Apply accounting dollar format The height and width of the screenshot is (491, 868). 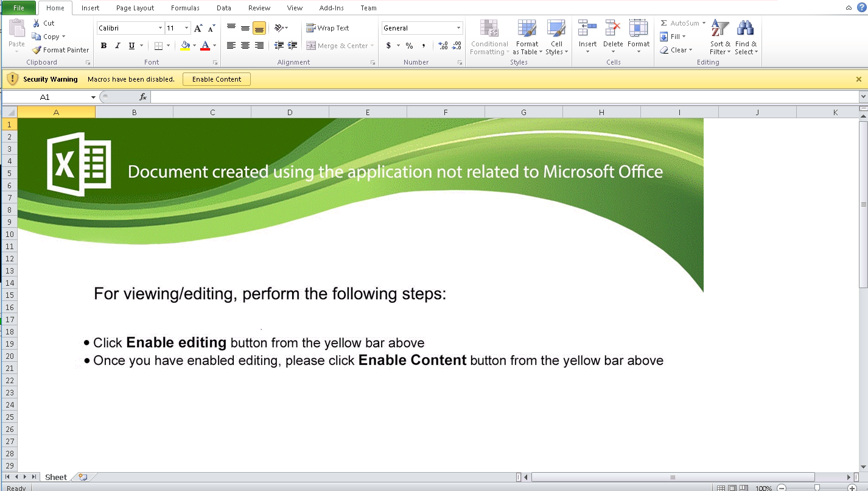click(388, 46)
